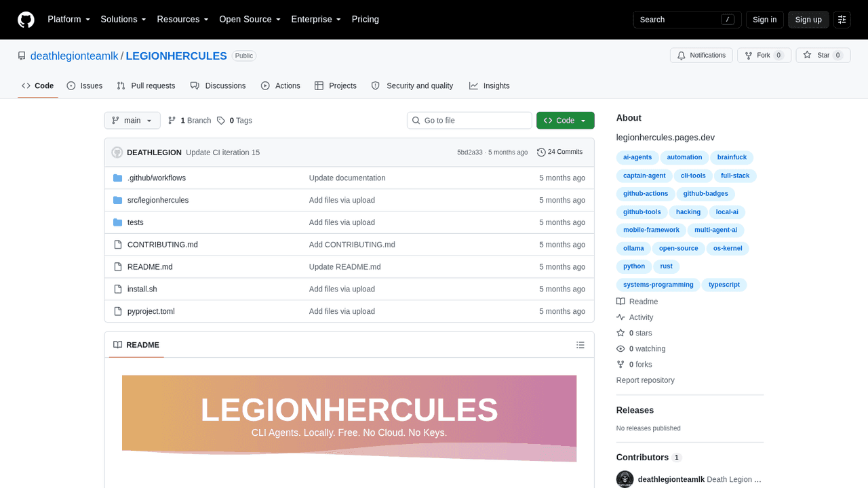
Task: Open the pyproject.toml file
Action: tap(151, 312)
